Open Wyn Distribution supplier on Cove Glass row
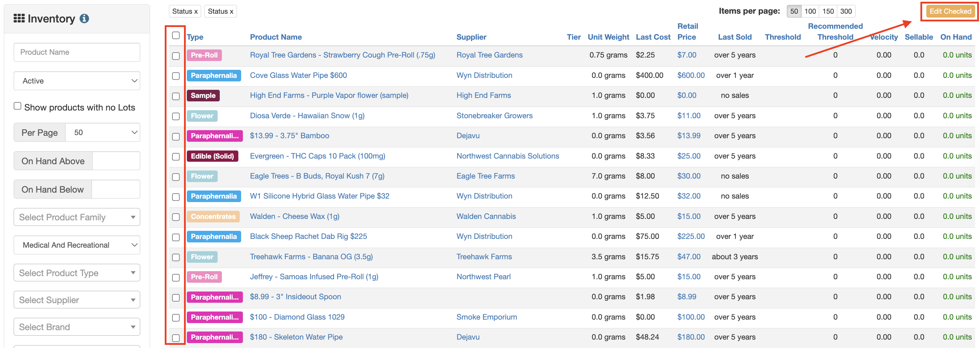The image size is (980, 348). coord(484,75)
